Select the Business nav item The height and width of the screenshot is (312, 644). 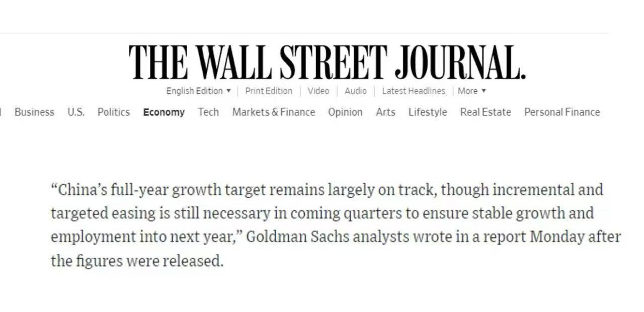tap(34, 112)
